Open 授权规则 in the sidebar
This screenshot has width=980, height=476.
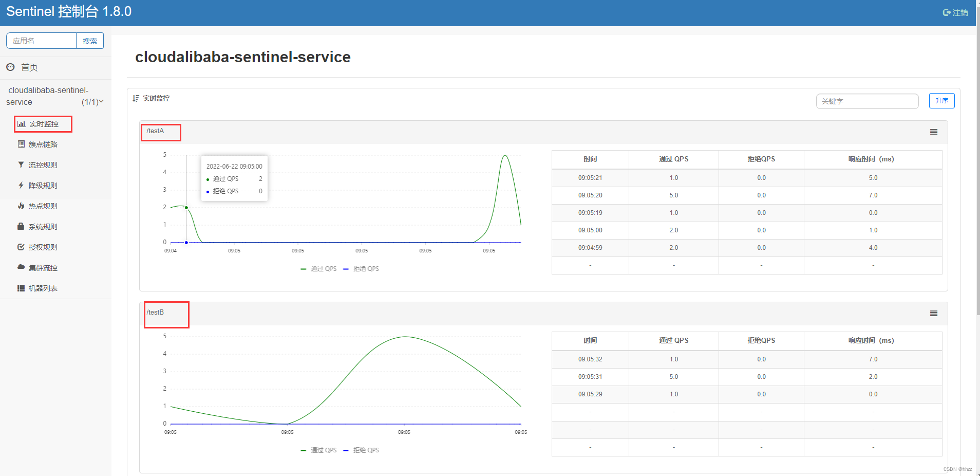pos(43,247)
